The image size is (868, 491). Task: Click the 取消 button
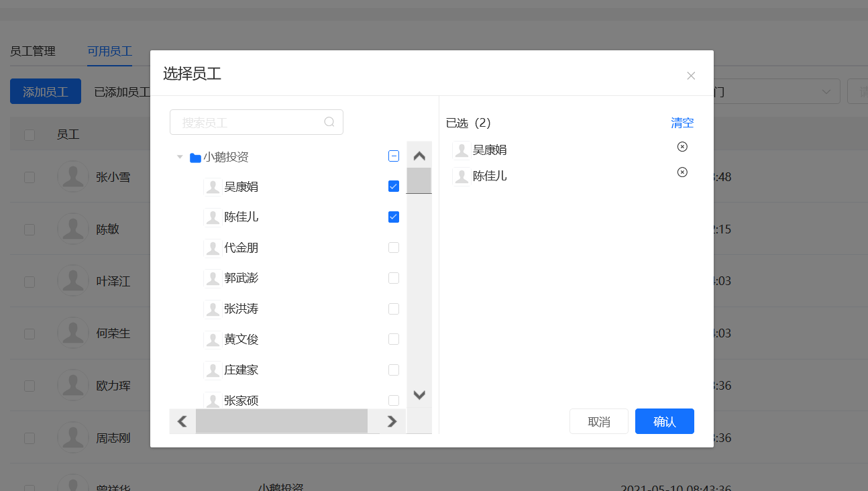pos(599,421)
